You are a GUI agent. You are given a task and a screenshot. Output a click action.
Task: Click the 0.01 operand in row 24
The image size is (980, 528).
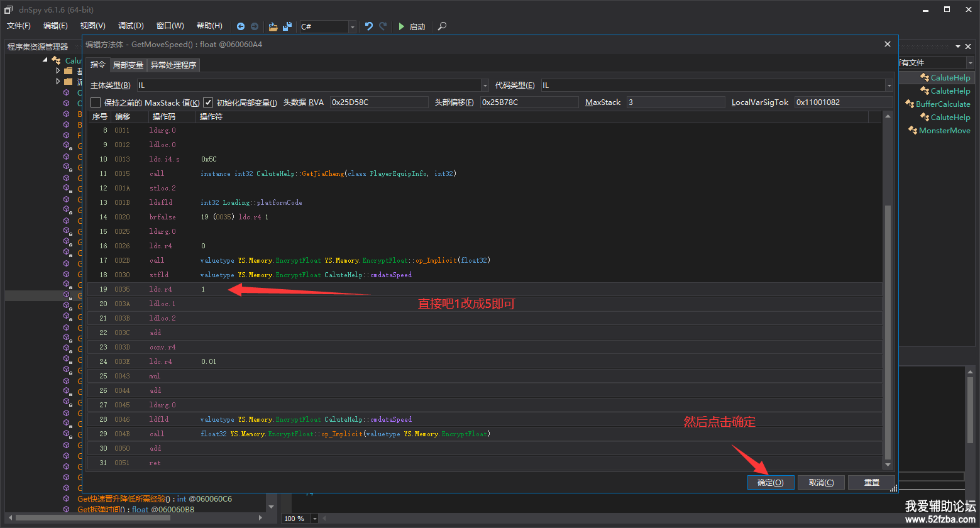[x=209, y=361]
